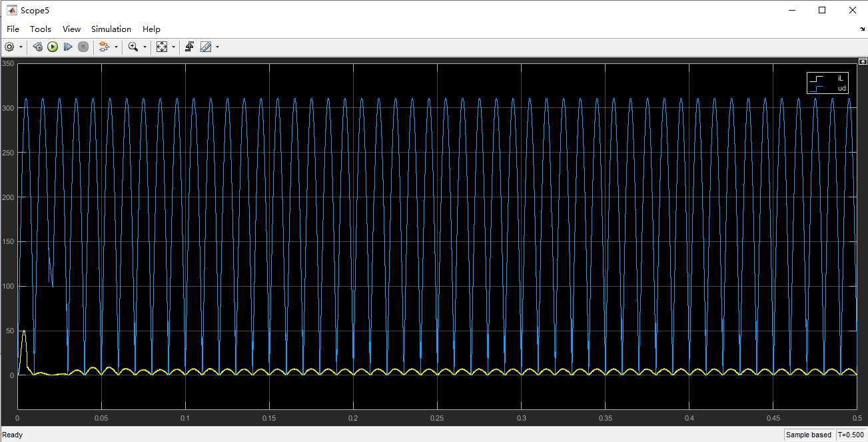Select the Zoom magnifier tool
The image size is (868, 442).
tap(133, 47)
